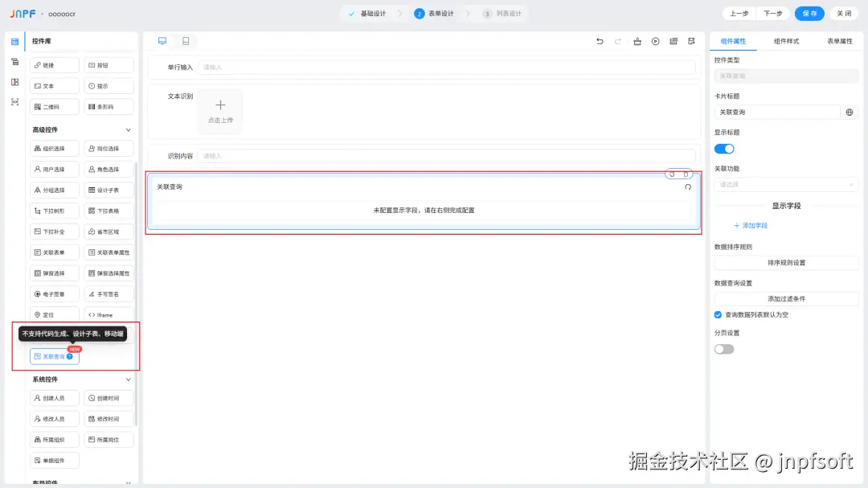Click the refresh icon on the 关联查询 component
This screenshot has width=868, height=488.
click(687, 187)
